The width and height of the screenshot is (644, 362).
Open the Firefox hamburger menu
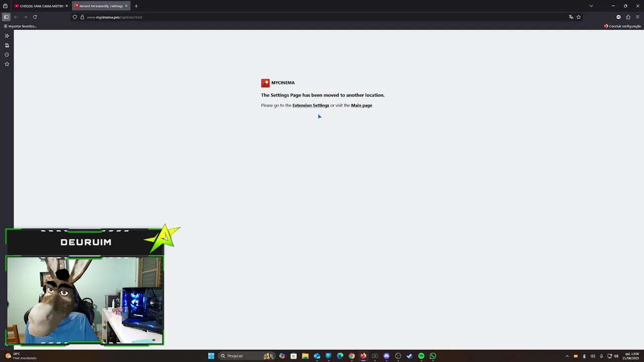pos(637,17)
